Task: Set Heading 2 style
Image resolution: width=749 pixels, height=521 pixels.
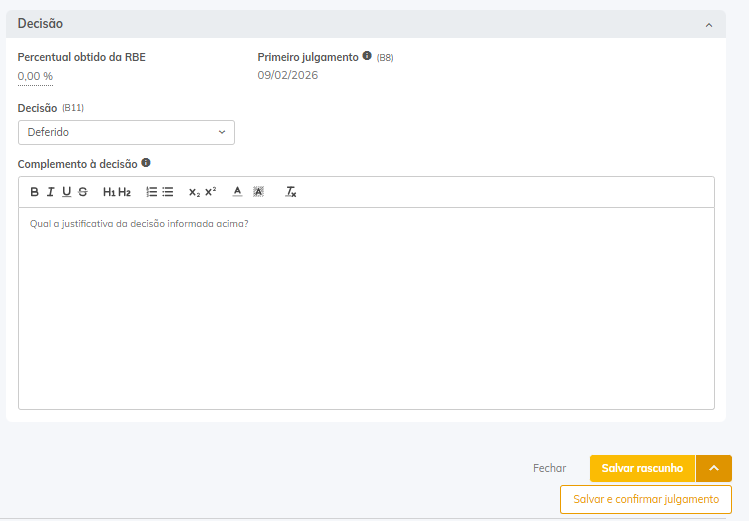Action: [x=125, y=192]
